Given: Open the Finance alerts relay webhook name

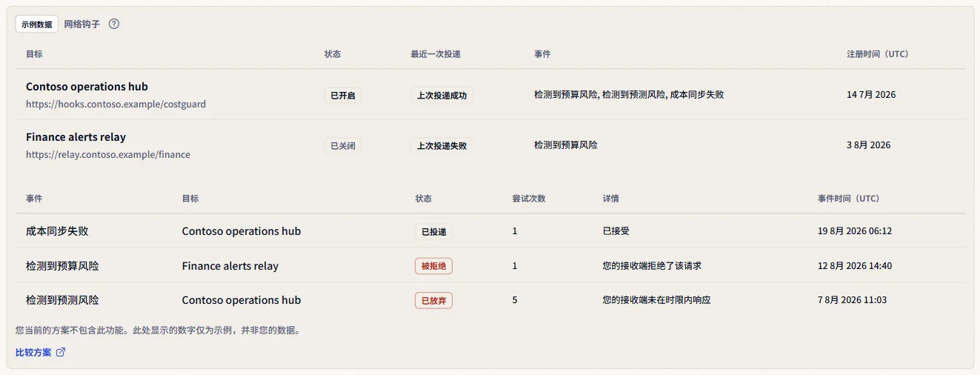Looking at the screenshot, I should [76, 137].
